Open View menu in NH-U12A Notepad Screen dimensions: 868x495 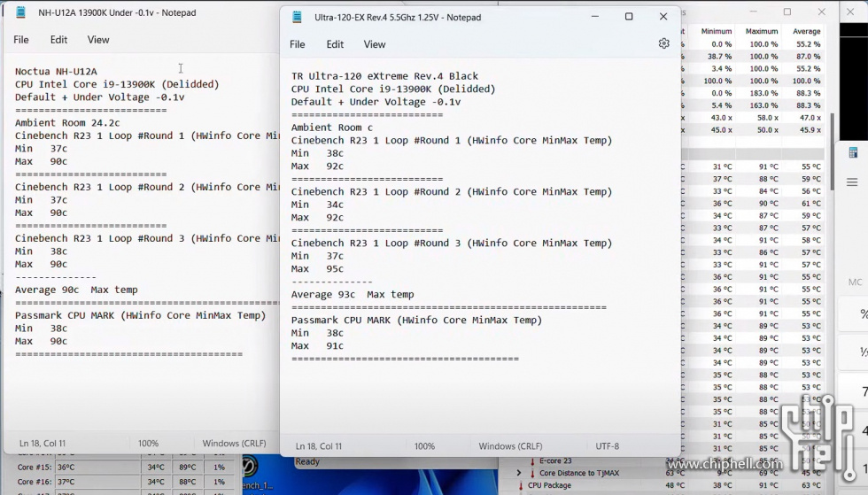pyautogui.click(x=98, y=39)
